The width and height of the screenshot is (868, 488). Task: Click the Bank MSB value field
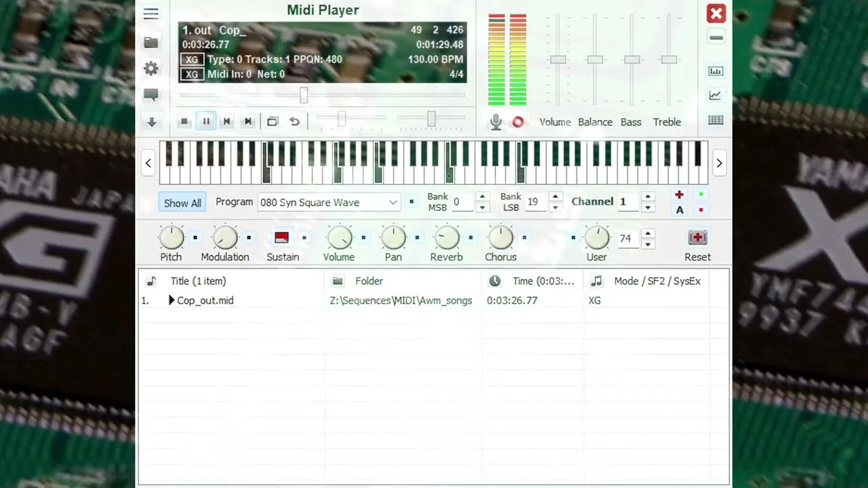coord(463,202)
